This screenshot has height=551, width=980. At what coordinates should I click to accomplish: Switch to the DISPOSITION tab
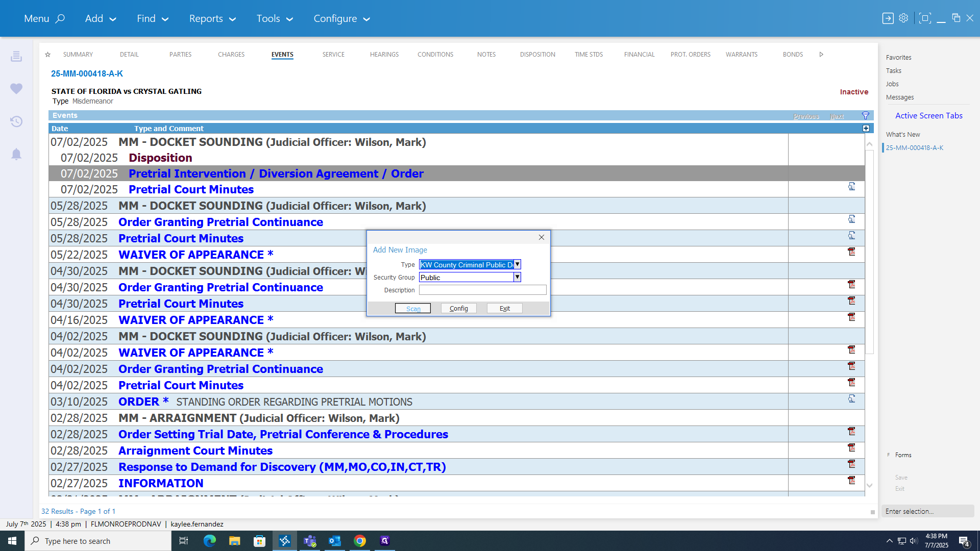pyautogui.click(x=537, y=55)
